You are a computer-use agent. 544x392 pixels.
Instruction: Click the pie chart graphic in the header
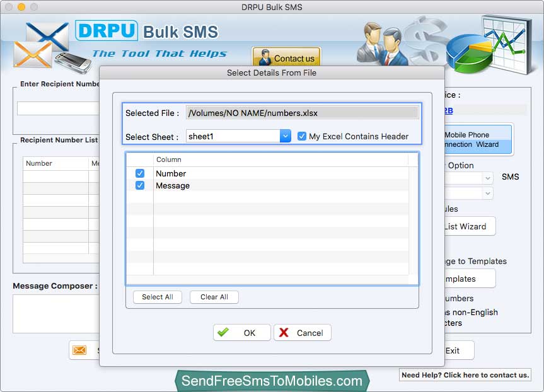[x=469, y=52]
